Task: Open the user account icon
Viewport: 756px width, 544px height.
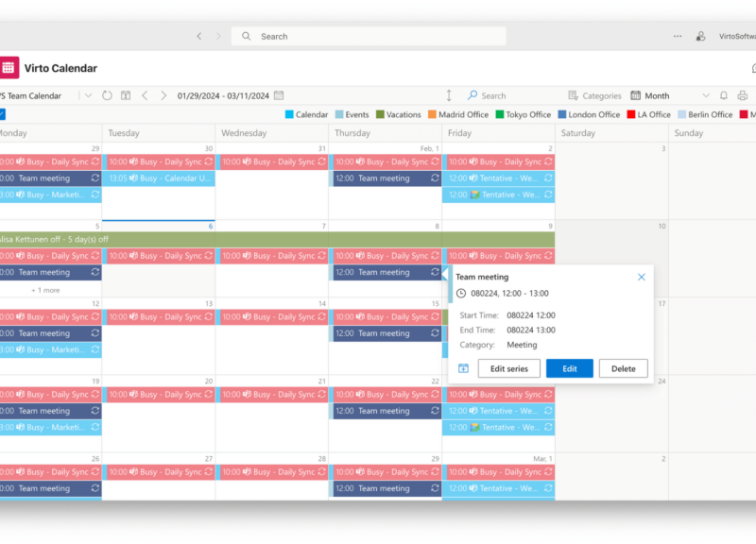Action: pos(700,36)
